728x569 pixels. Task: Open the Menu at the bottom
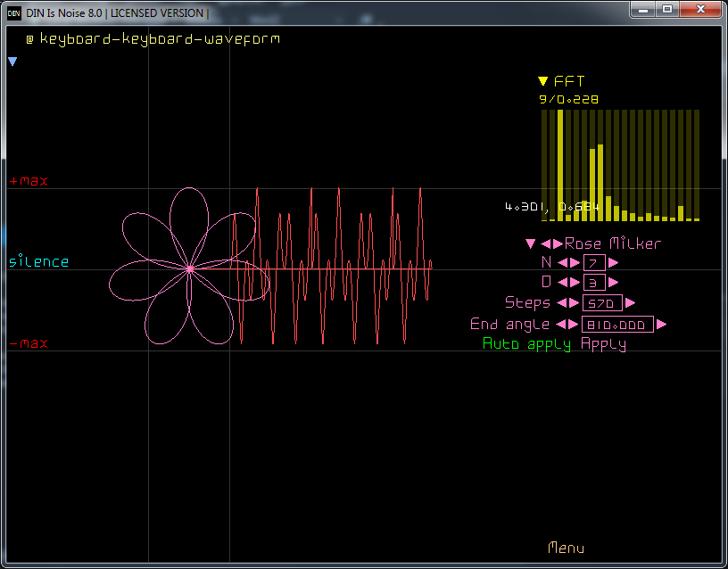[566, 548]
